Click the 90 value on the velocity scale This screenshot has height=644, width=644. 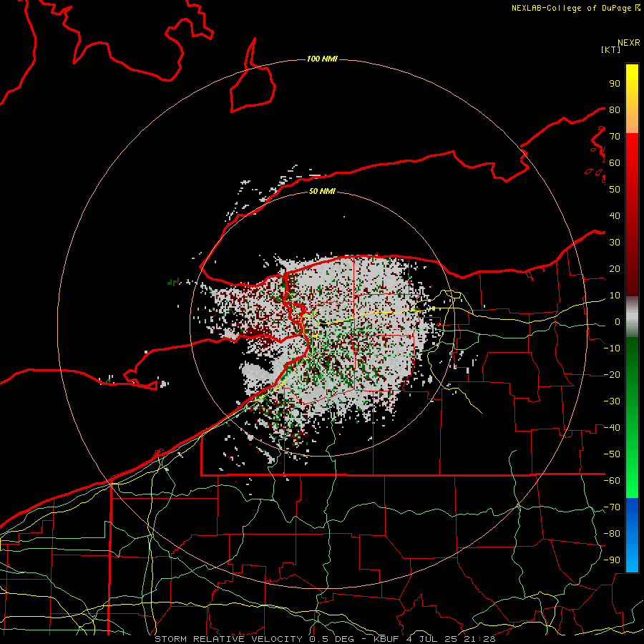pos(615,84)
